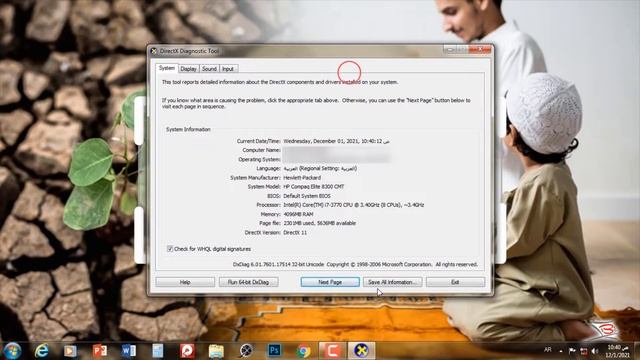Open the taskbar clock and date
This screenshot has height=360, width=640.
pyautogui.click(x=618, y=351)
